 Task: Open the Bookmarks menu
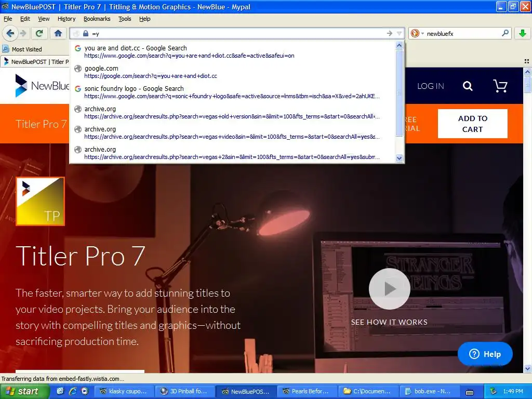click(x=97, y=19)
